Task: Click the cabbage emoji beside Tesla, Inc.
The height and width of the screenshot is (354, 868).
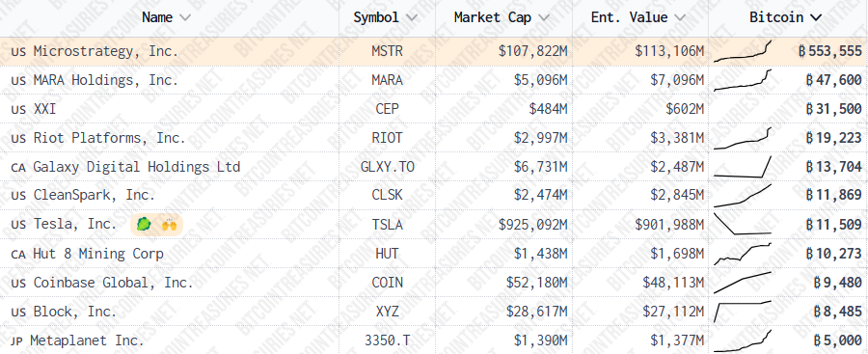Action: pos(144,225)
